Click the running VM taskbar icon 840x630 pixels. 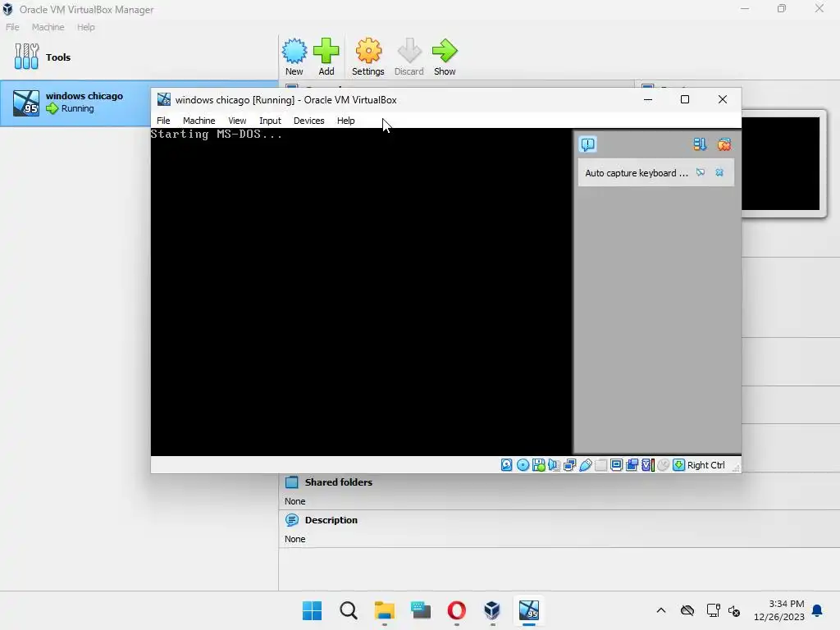[x=529, y=610]
